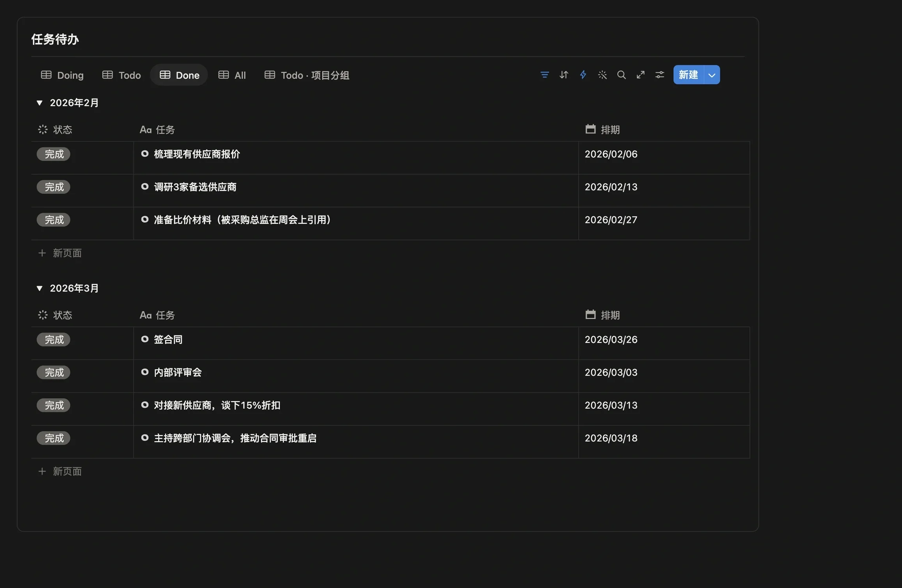Open the Todo · 项目分组 tab
The width and height of the screenshot is (902, 588).
307,75
